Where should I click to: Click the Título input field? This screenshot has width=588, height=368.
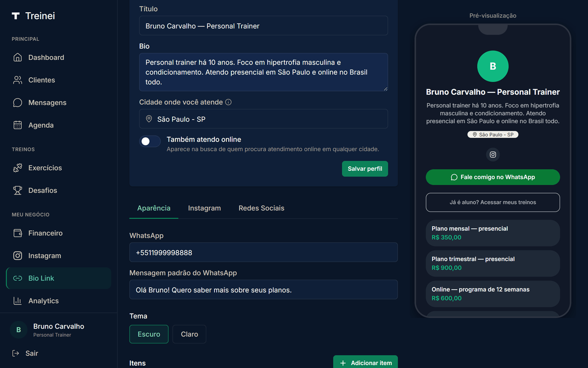pyautogui.click(x=264, y=26)
